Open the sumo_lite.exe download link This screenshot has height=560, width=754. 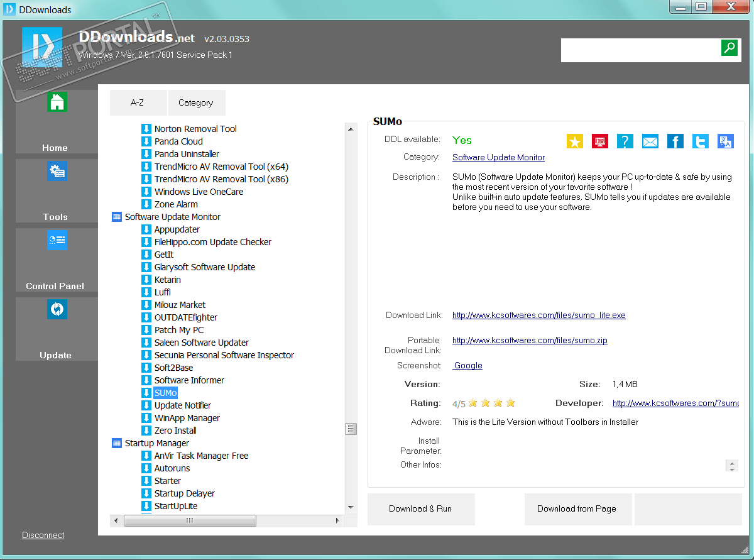coord(539,315)
